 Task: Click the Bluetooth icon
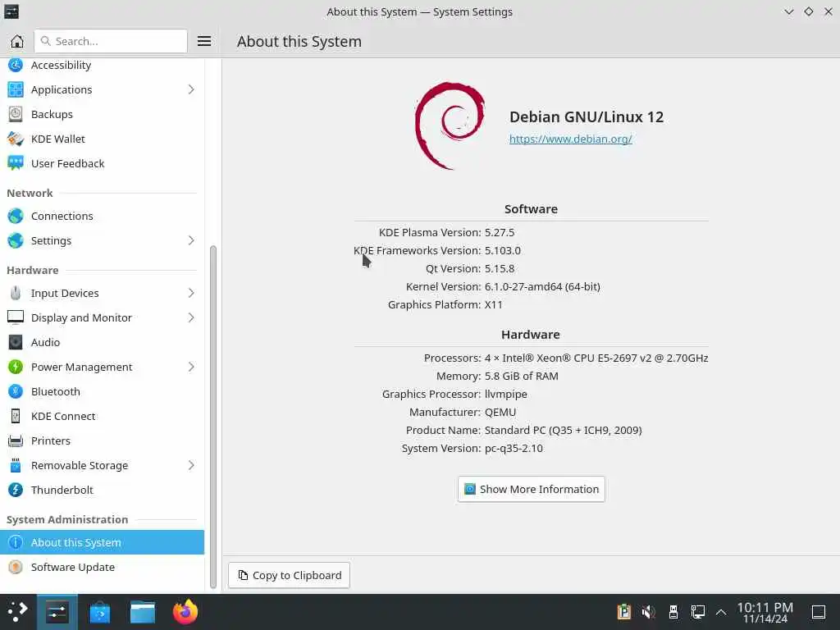click(16, 391)
